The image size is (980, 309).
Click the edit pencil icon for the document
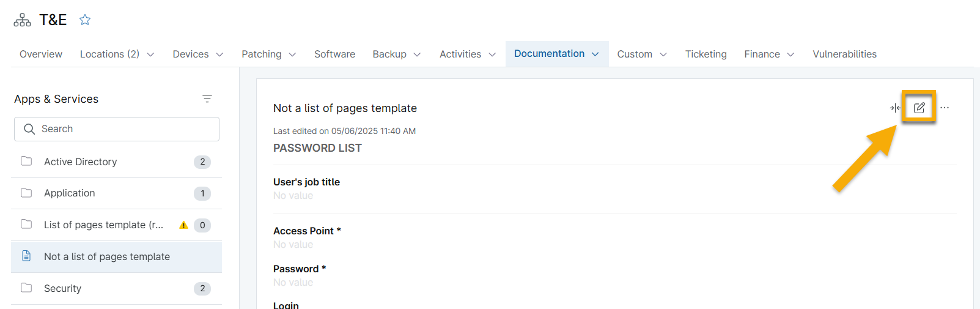coord(919,108)
